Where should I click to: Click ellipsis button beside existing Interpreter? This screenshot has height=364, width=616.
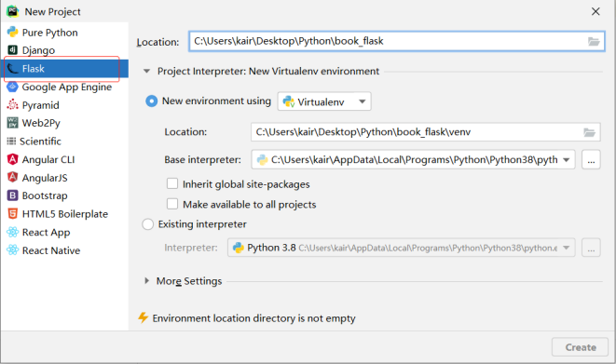(x=591, y=248)
